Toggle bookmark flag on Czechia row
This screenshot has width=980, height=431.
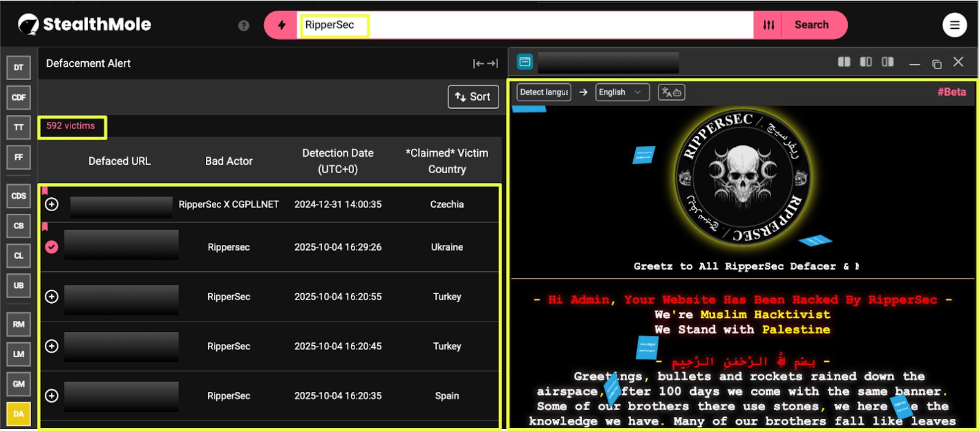tap(45, 191)
